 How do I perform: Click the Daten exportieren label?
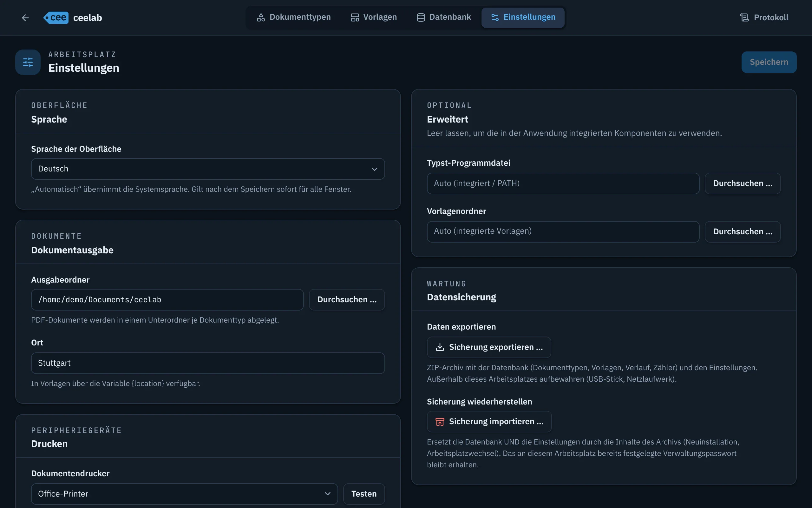click(461, 327)
